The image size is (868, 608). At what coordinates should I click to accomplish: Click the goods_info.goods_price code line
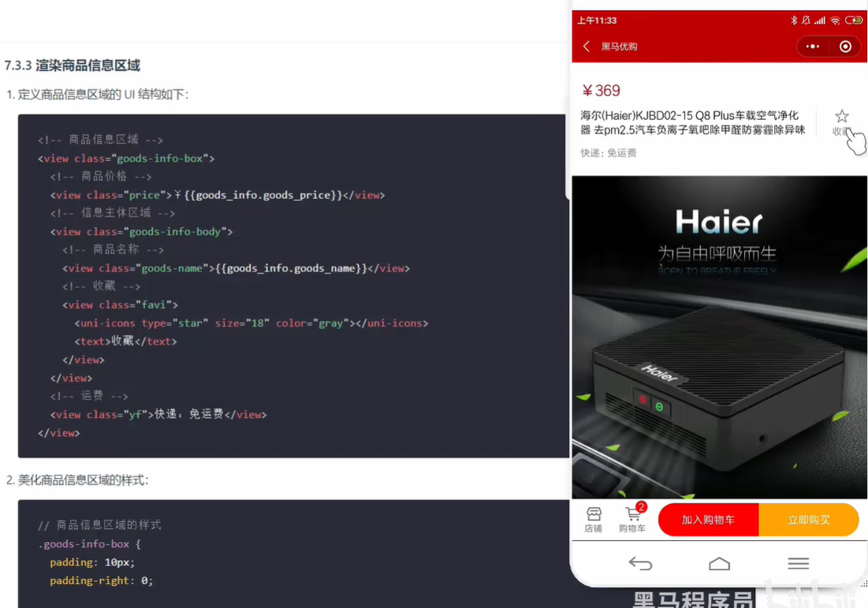pyautogui.click(x=218, y=195)
